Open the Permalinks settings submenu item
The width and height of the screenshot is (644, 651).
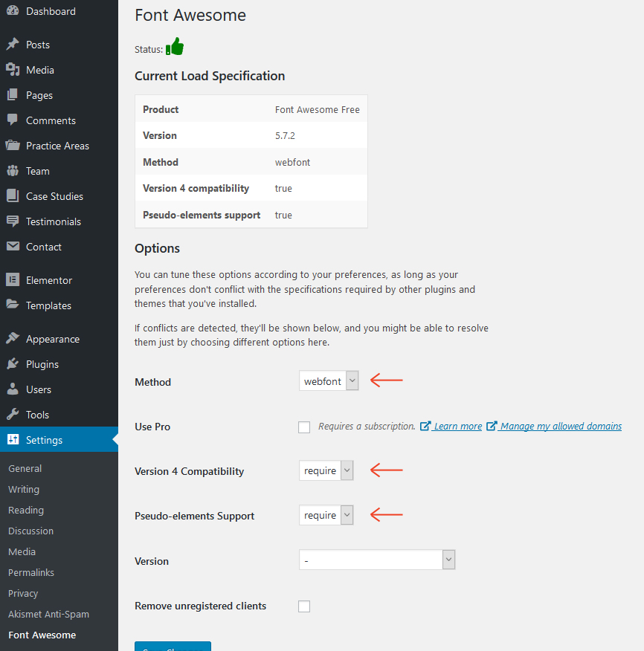click(31, 572)
